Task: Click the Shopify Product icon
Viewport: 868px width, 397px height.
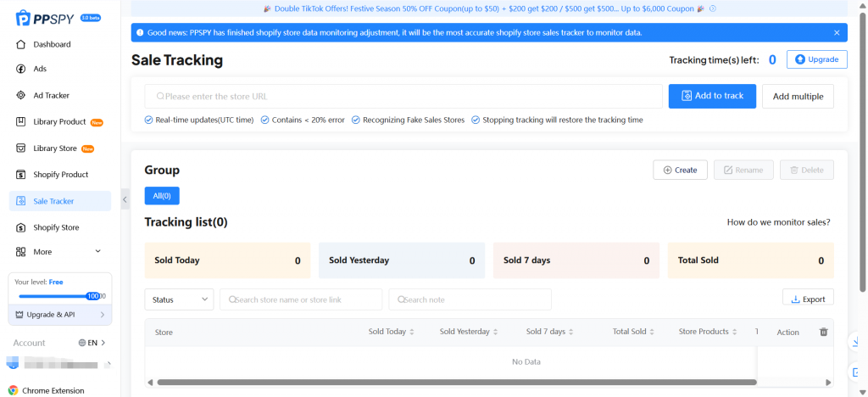Action: click(21, 175)
